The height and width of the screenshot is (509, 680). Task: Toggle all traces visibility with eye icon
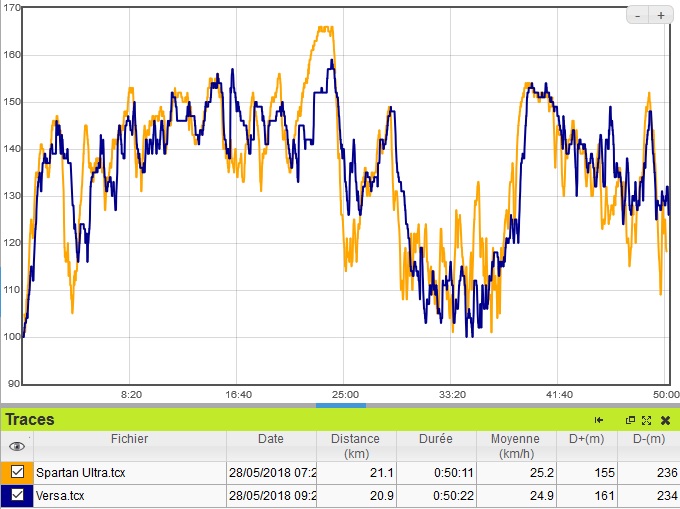pos(17,446)
